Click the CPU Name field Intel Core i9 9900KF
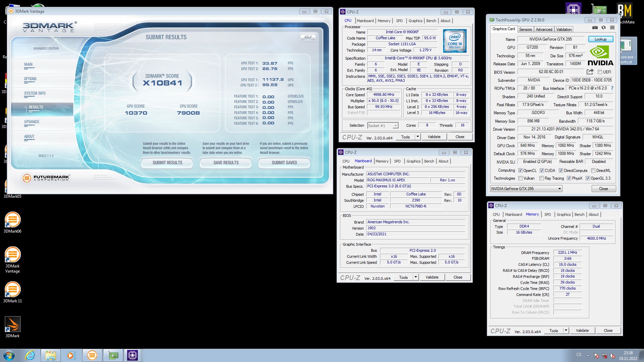The image size is (644, 362). click(402, 32)
